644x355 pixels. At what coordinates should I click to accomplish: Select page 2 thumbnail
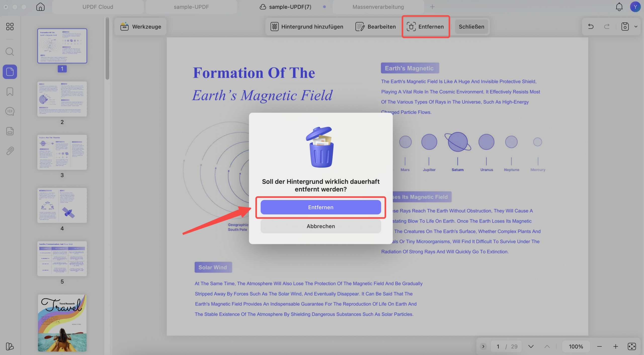62,99
